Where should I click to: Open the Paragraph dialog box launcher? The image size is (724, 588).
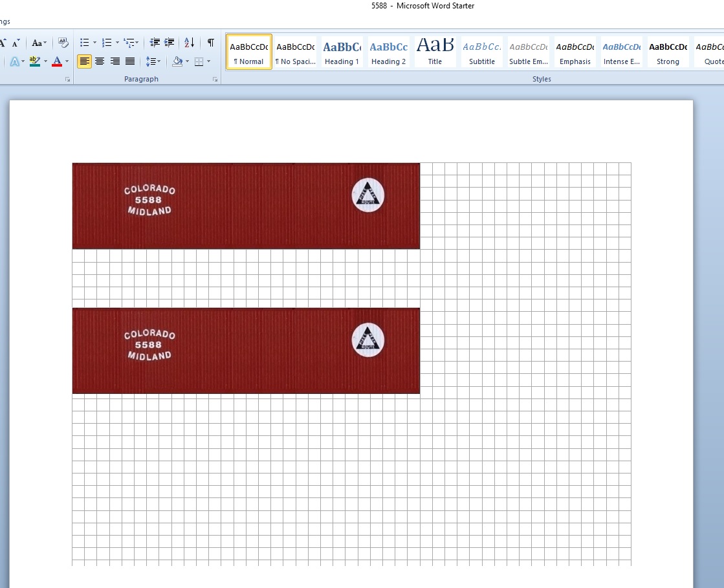pos(215,80)
